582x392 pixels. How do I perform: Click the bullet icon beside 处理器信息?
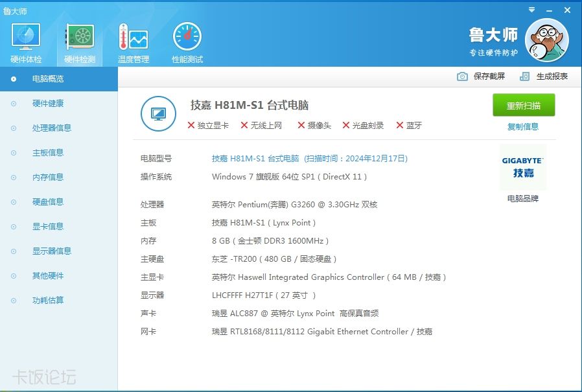[x=14, y=128]
